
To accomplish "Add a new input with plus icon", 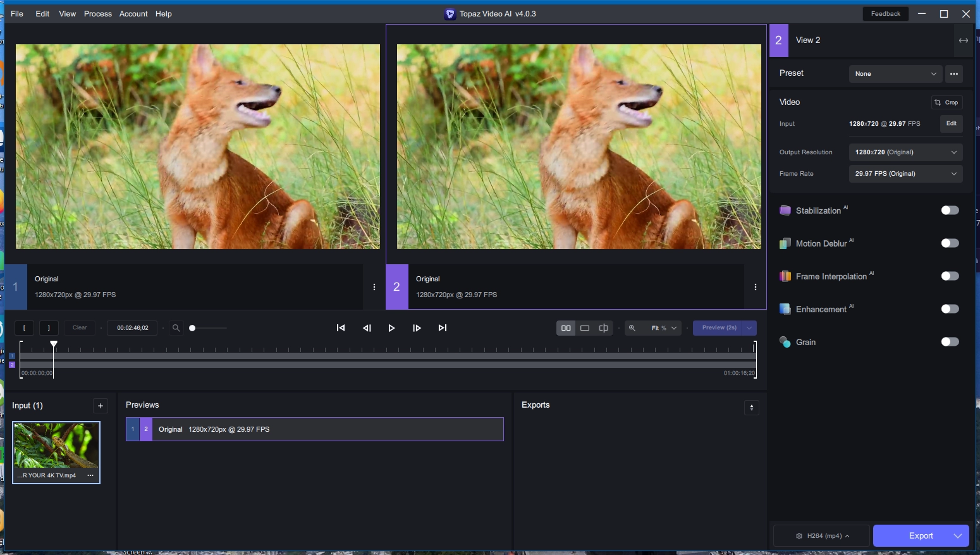I will coord(101,406).
